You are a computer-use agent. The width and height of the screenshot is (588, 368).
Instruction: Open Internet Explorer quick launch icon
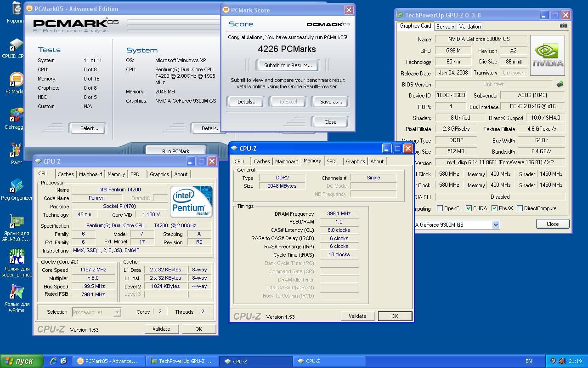point(53,361)
